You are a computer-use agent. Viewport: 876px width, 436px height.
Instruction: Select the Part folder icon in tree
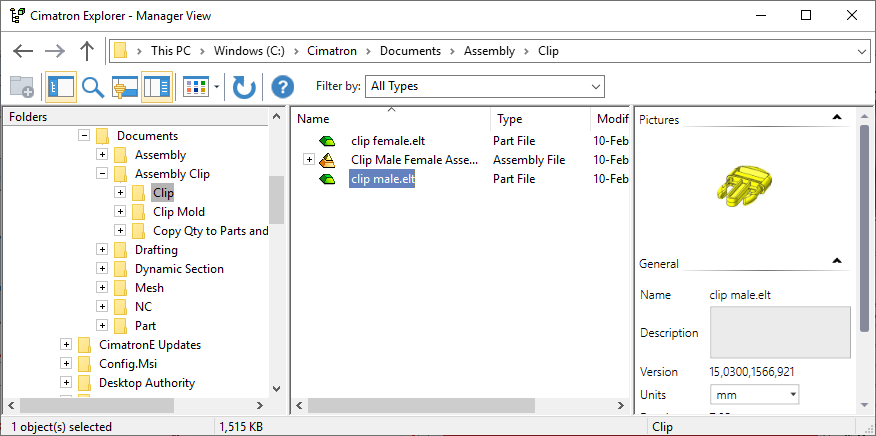point(121,326)
